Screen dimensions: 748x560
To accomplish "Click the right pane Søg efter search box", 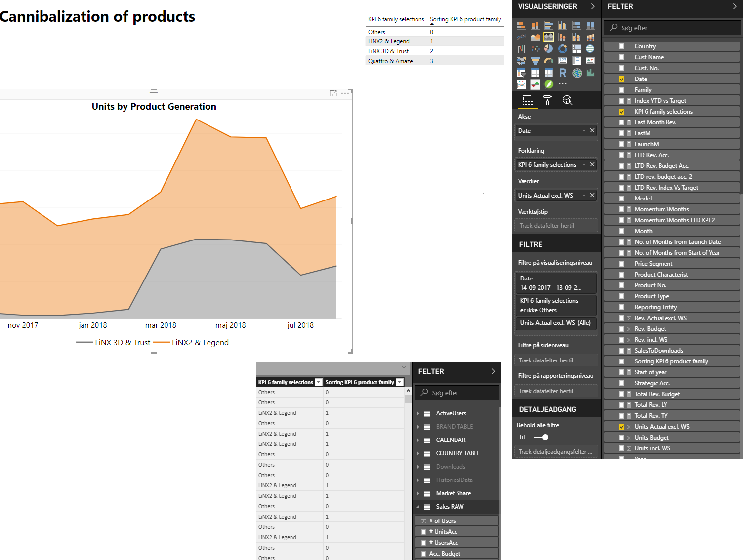I will point(672,28).
